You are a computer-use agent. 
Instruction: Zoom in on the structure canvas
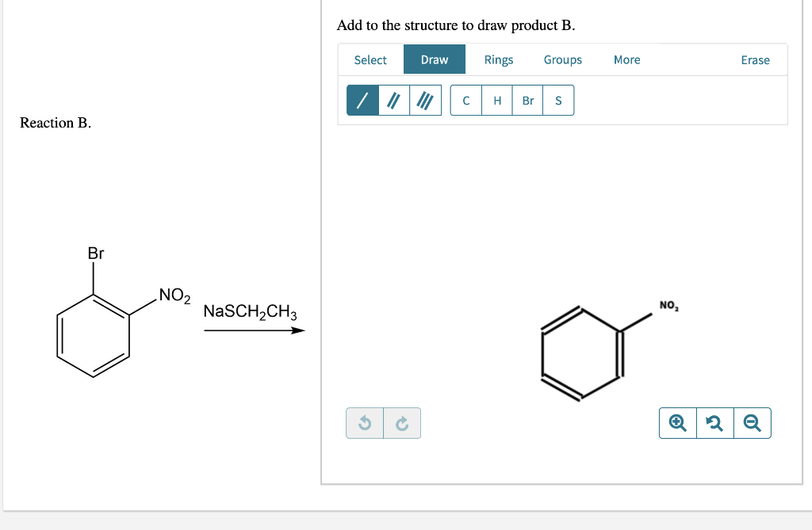pyautogui.click(x=676, y=422)
